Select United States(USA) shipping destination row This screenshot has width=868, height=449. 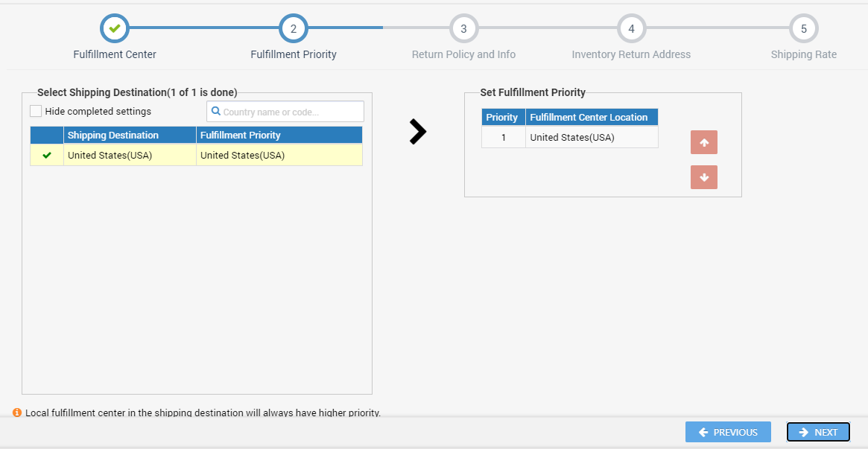pyautogui.click(x=130, y=156)
